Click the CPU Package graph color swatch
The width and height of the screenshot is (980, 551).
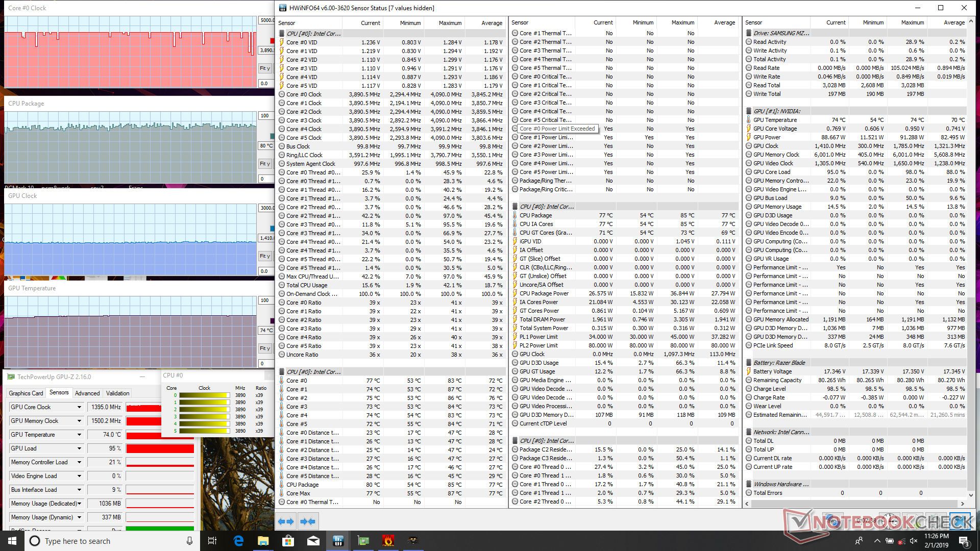[272, 136]
